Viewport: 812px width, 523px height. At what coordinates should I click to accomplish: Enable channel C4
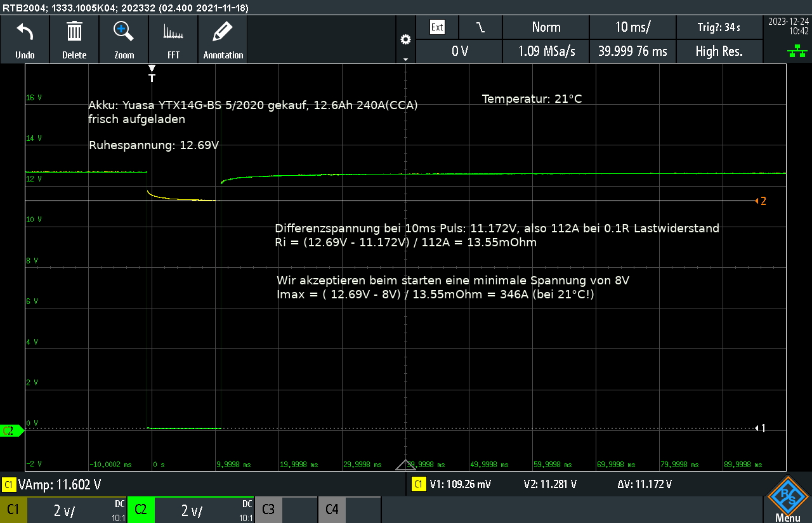click(331, 510)
